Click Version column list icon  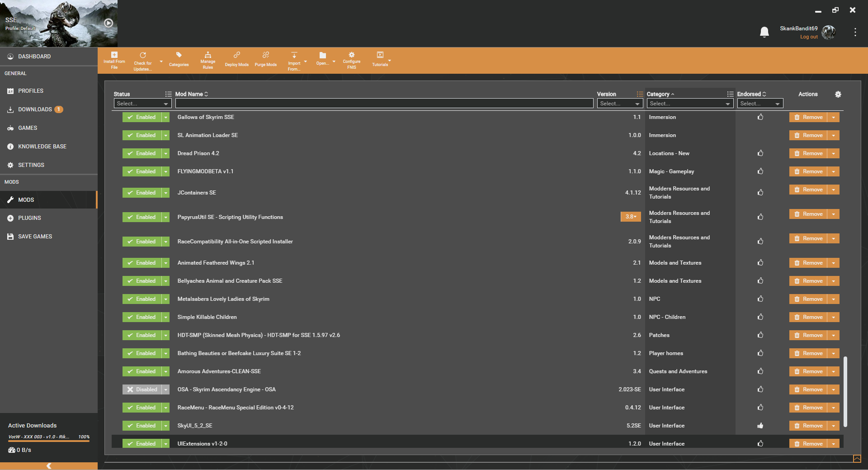[x=640, y=94]
